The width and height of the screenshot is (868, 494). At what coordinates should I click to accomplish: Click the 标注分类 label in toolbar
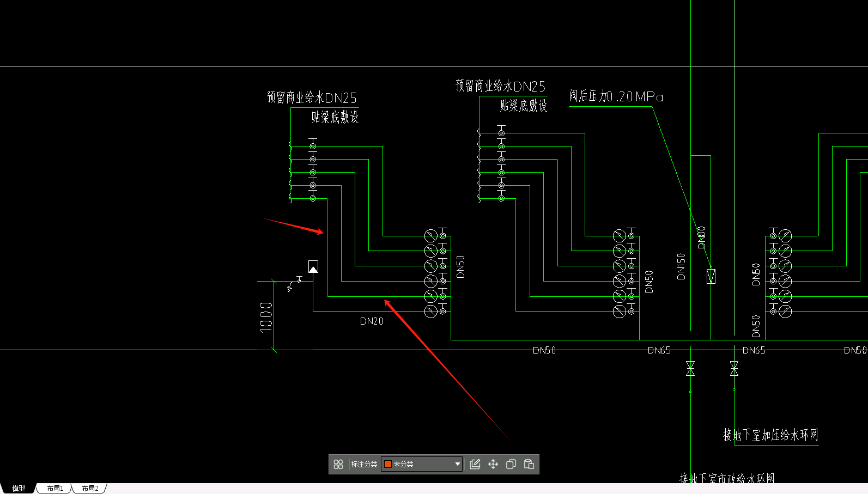(x=364, y=464)
